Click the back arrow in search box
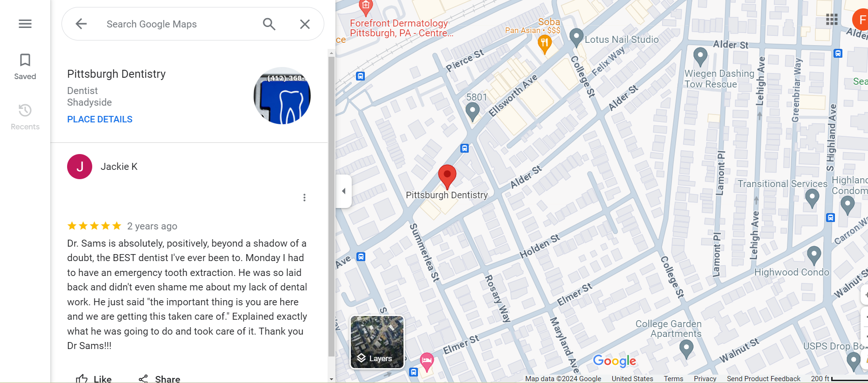 click(81, 24)
